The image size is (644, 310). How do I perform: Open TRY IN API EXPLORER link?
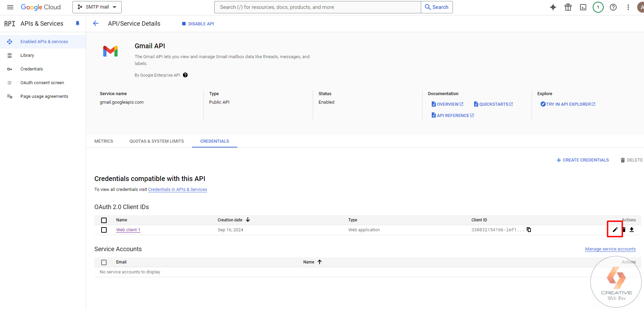(x=568, y=104)
